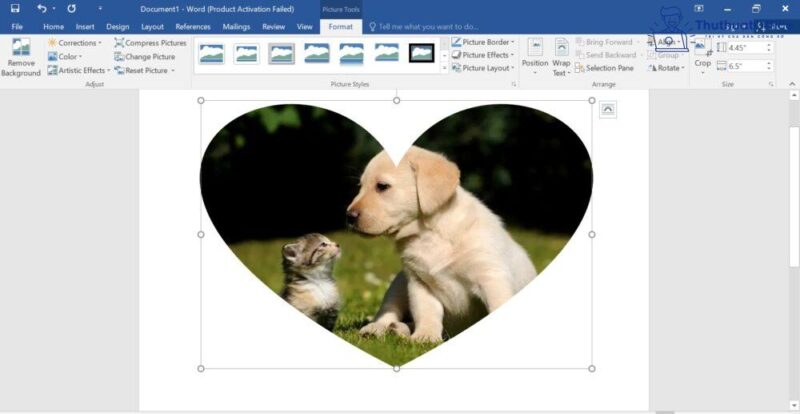Click the Save icon in quick access toolbar
Viewport: 800px width, 414px height.
(x=15, y=9)
